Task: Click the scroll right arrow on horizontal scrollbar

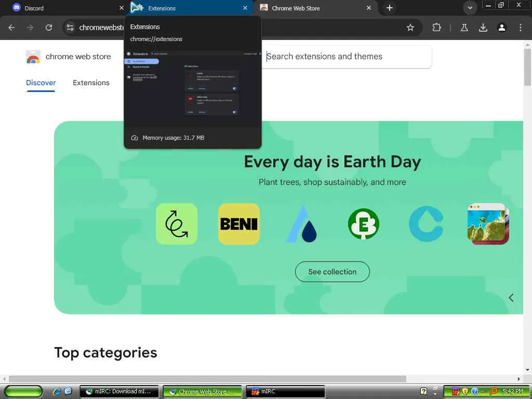Action: (519, 379)
